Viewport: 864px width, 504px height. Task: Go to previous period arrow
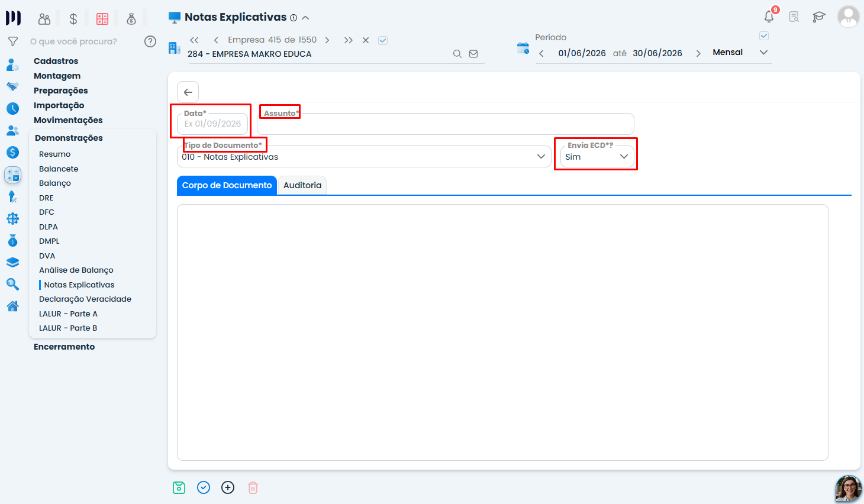(541, 53)
